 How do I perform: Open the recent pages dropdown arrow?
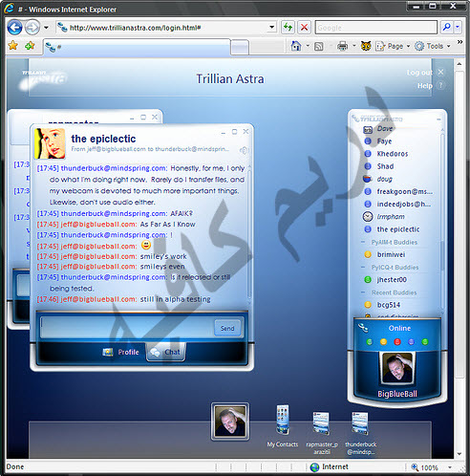[47, 28]
